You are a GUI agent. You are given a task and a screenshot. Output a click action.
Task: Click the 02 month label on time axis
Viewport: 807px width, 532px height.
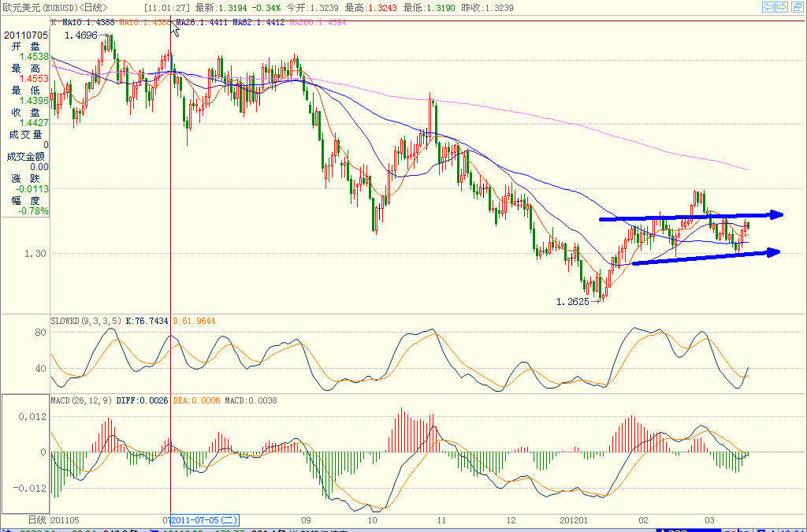(643, 520)
